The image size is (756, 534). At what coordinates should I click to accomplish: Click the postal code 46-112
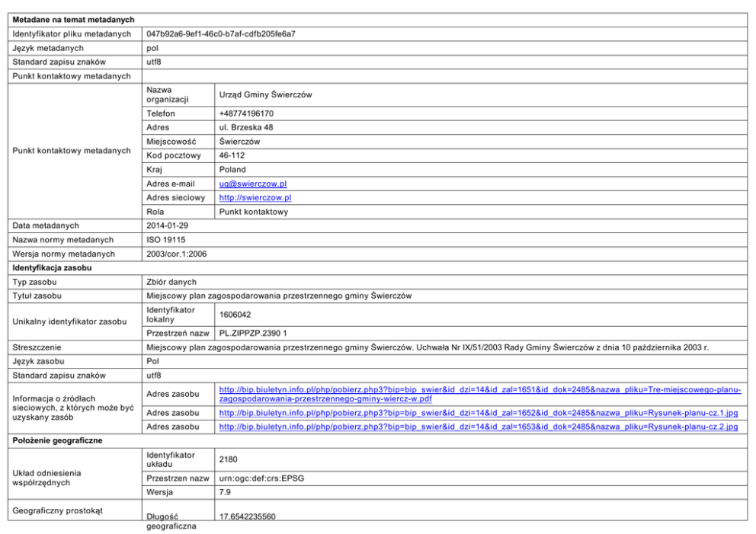tap(232, 155)
